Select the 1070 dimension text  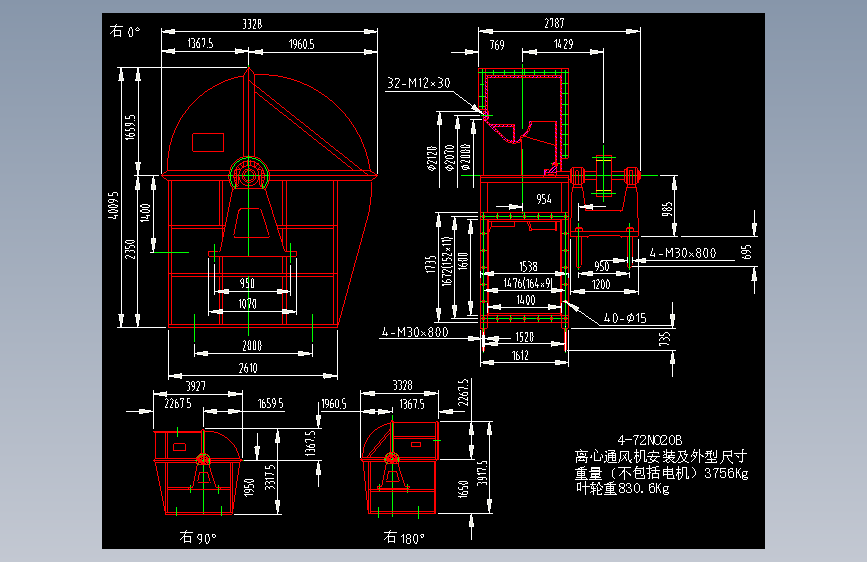[x=247, y=304]
